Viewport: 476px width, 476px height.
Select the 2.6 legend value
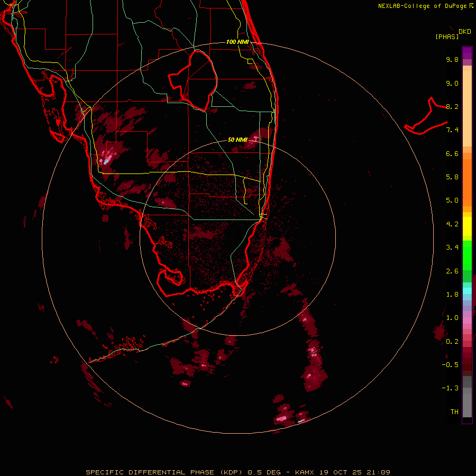click(x=452, y=271)
